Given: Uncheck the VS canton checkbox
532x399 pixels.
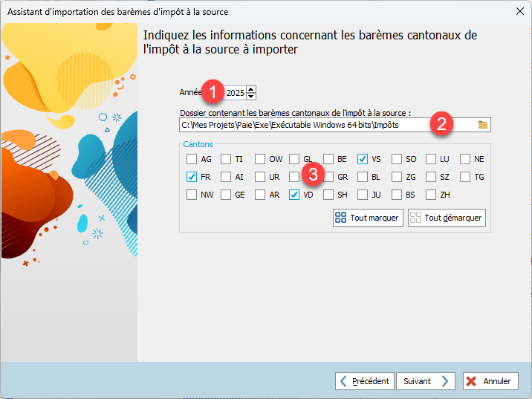Looking at the screenshot, I should [363, 159].
